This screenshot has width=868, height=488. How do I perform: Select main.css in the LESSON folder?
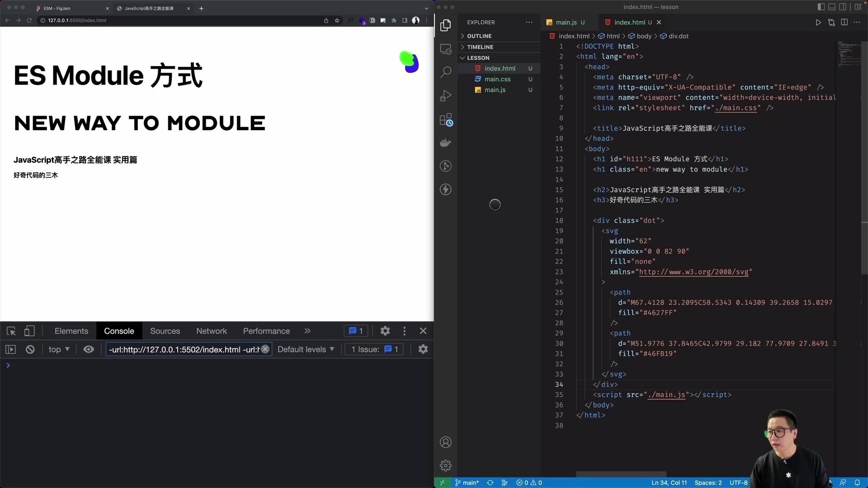click(x=498, y=79)
